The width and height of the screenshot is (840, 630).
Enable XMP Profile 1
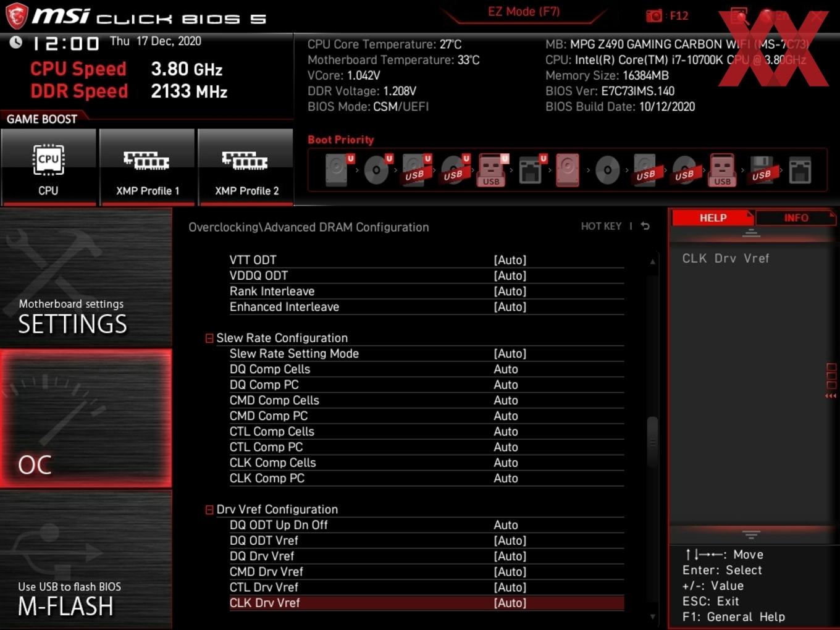point(147,167)
